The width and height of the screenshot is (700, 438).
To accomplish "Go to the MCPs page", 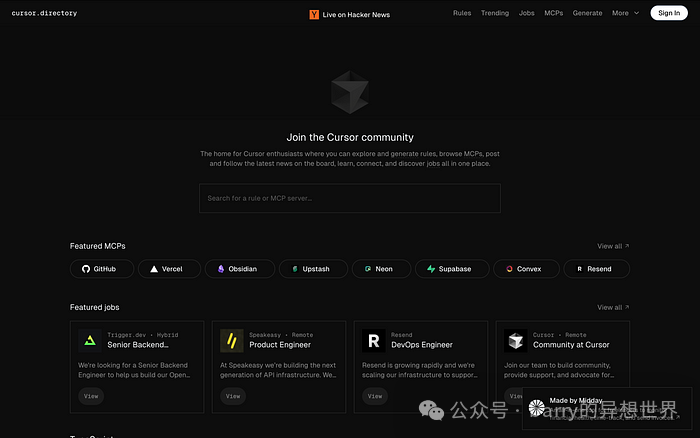I will pos(554,13).
